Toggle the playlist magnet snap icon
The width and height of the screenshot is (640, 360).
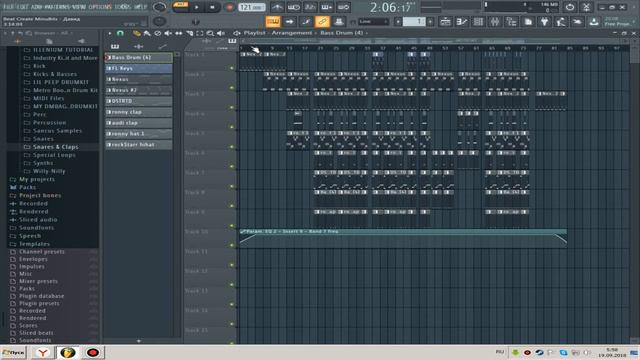(120, 33)
